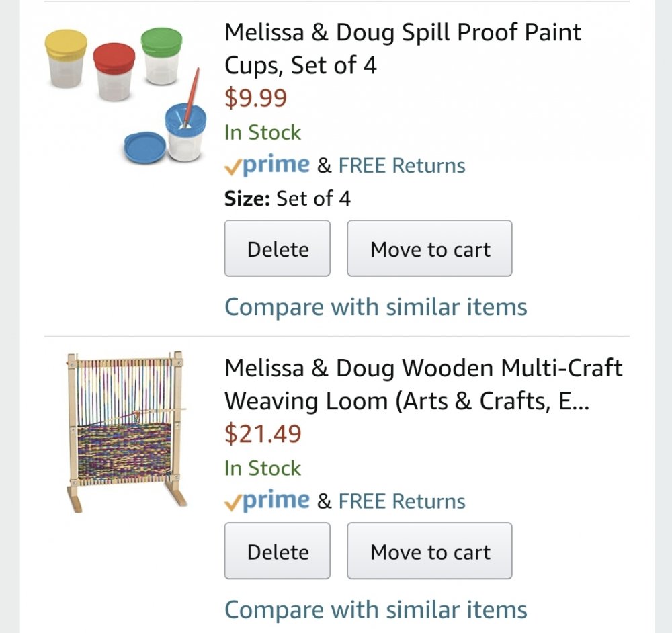Delete the Weaving Loom item
The image size is (672, 633).
(278, 551)
